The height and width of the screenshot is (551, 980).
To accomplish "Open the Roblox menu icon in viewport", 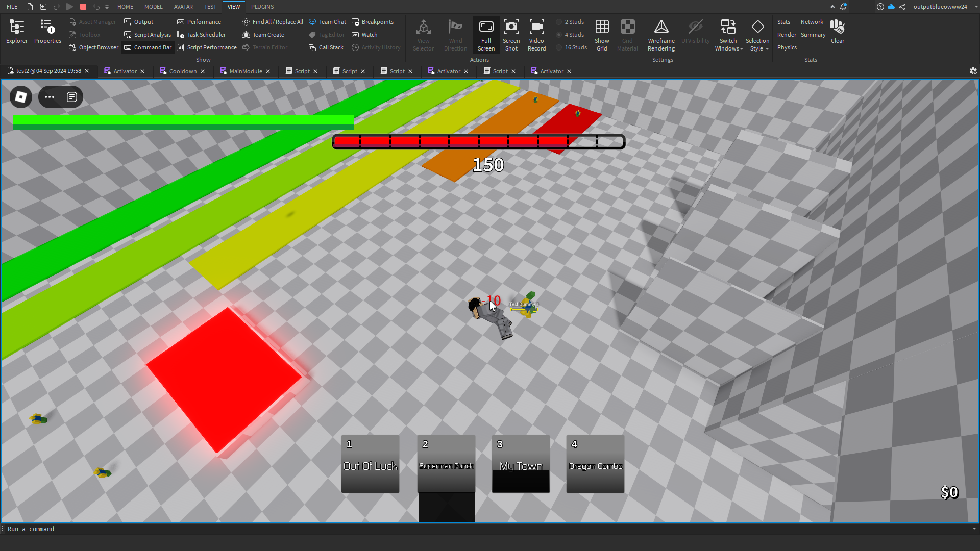I will coord(21,97).
